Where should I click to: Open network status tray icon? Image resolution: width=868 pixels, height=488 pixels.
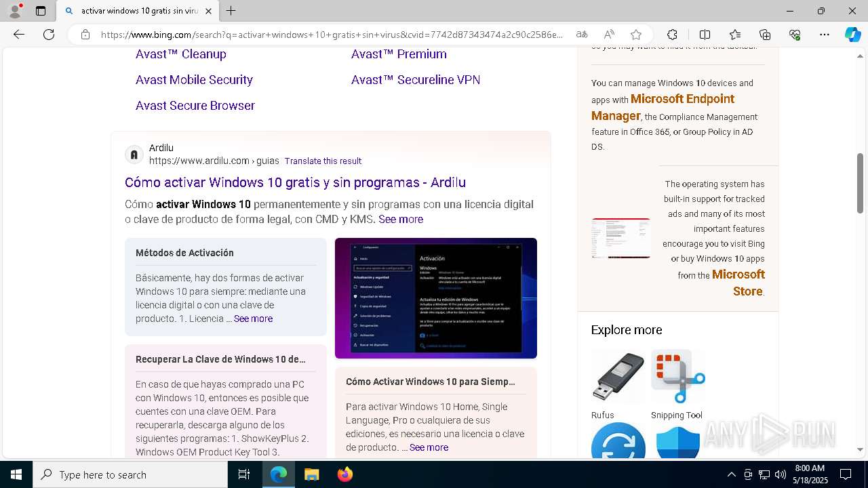[764, 474]
